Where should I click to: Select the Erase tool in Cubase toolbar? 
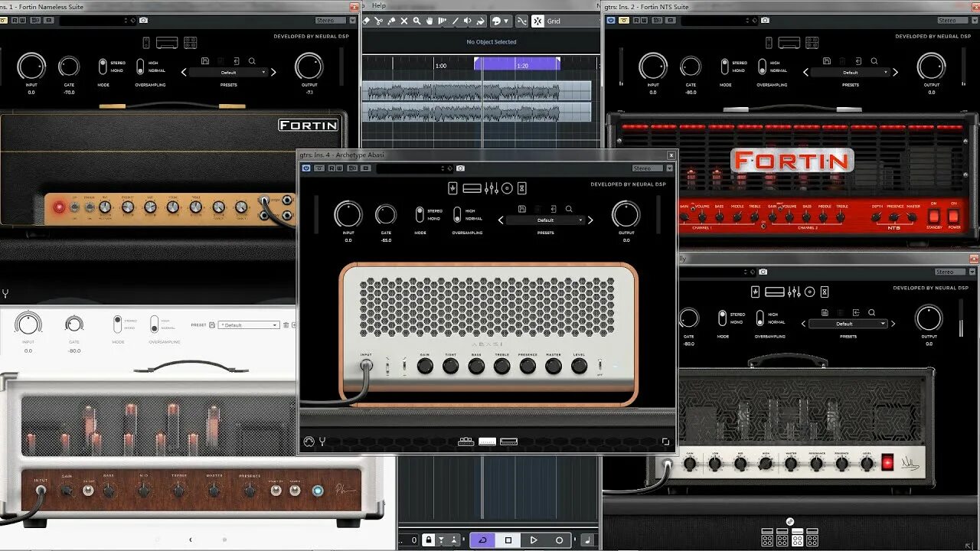[x=367, y=21]
